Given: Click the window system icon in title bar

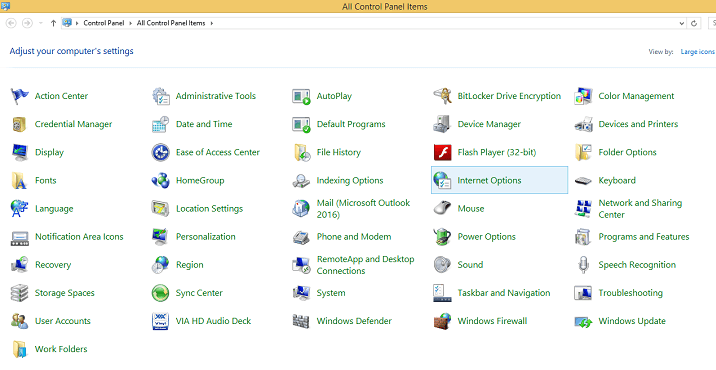Looking at the screenshot, I should coord(5,6).
